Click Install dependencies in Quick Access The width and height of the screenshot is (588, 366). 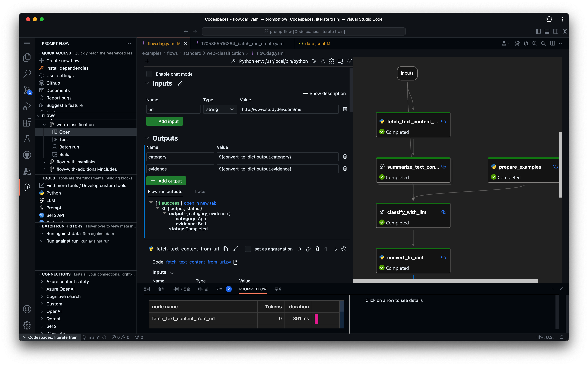point(67,68)
